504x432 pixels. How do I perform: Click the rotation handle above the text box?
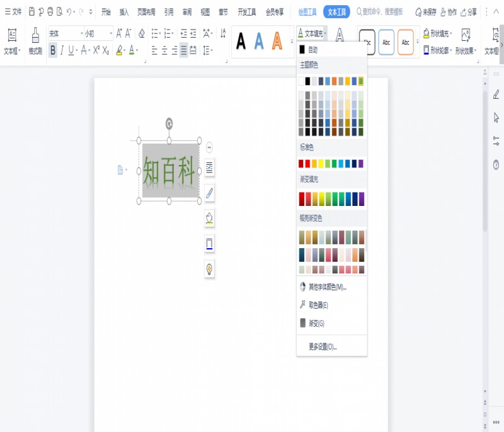click(x=169, y=123)
